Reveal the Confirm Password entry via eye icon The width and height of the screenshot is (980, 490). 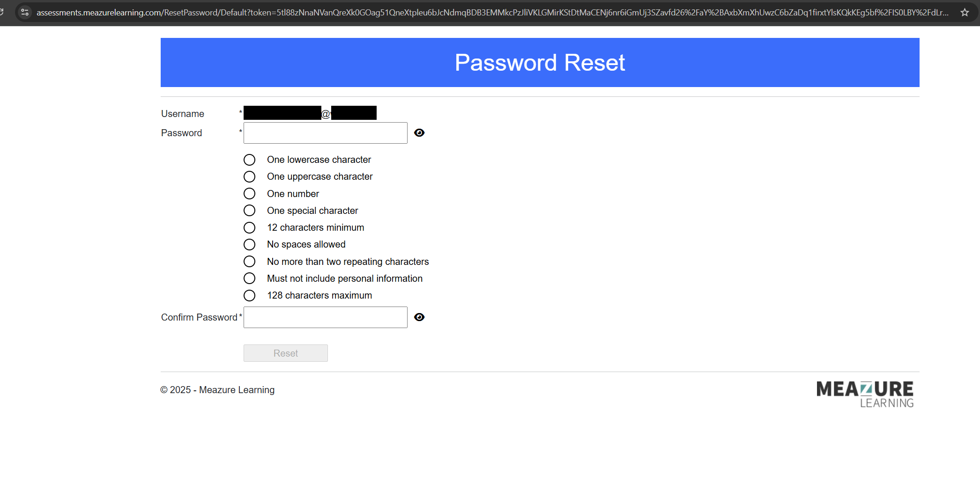pyautogui.click(x=419, y=317)
